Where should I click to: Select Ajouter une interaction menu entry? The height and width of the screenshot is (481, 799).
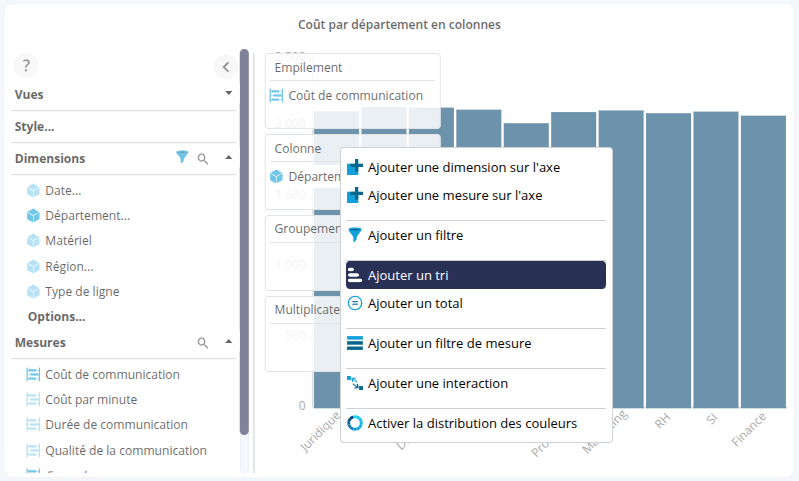[437, 383]
